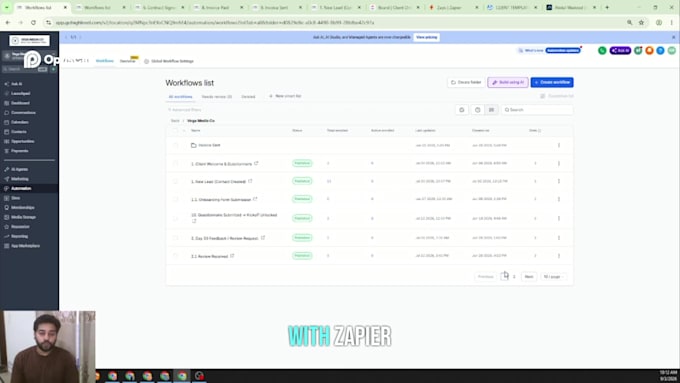Open AI Agents in the sidebar

(20, 169)
